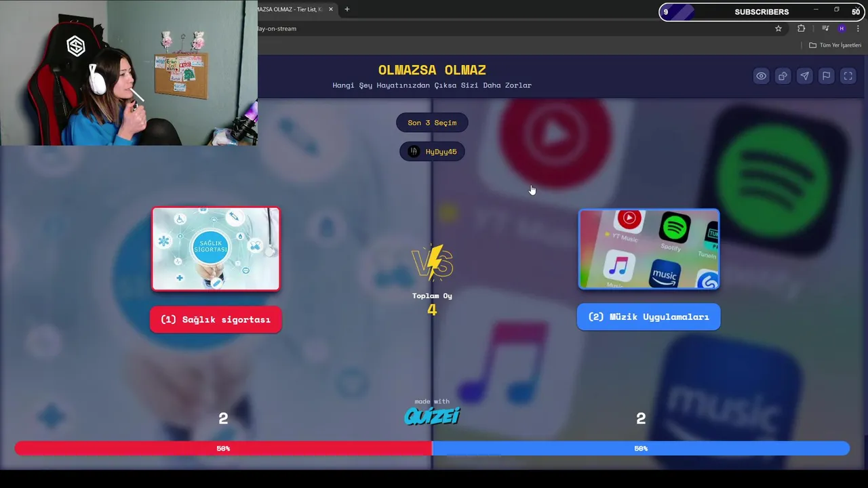Click the music apps image card

(649, 249)
